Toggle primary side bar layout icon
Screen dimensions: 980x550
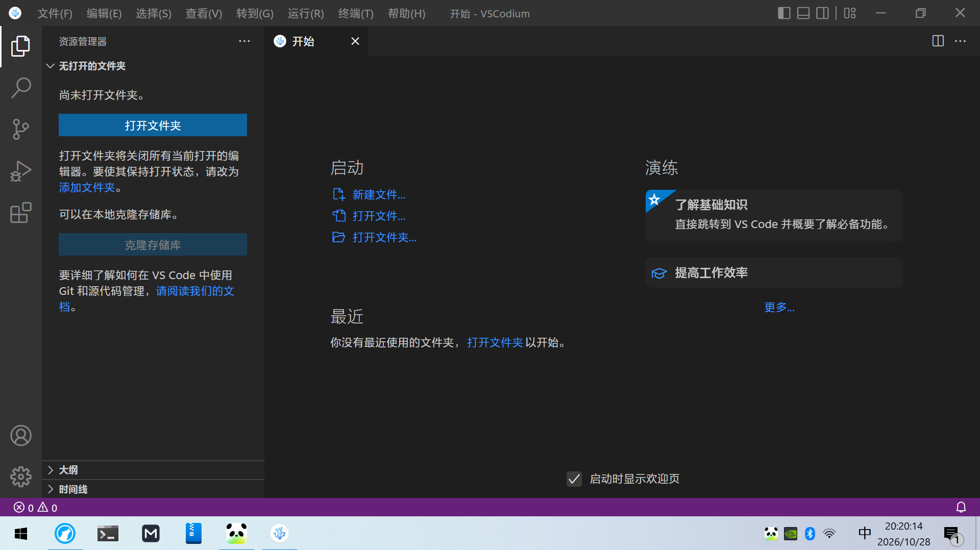pyautogui.click(x=784, y=13)
